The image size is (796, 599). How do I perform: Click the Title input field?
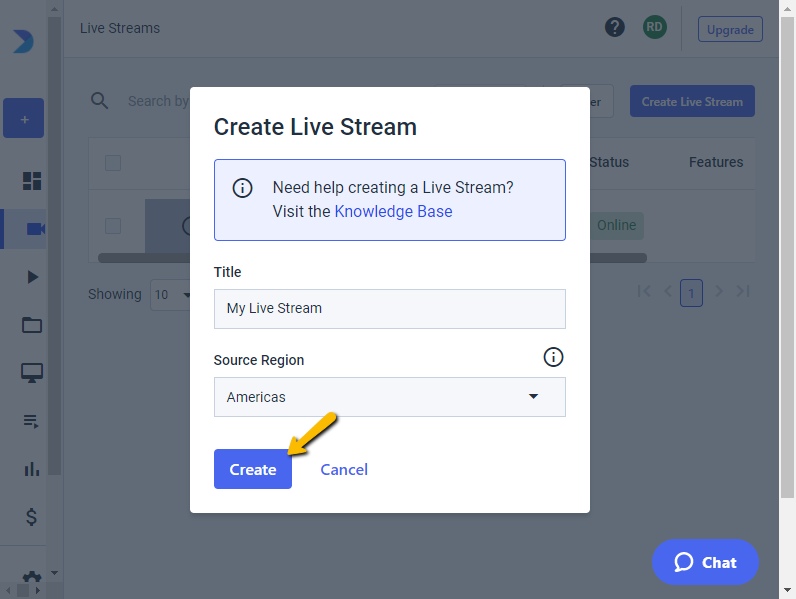(x=389, y=309)
